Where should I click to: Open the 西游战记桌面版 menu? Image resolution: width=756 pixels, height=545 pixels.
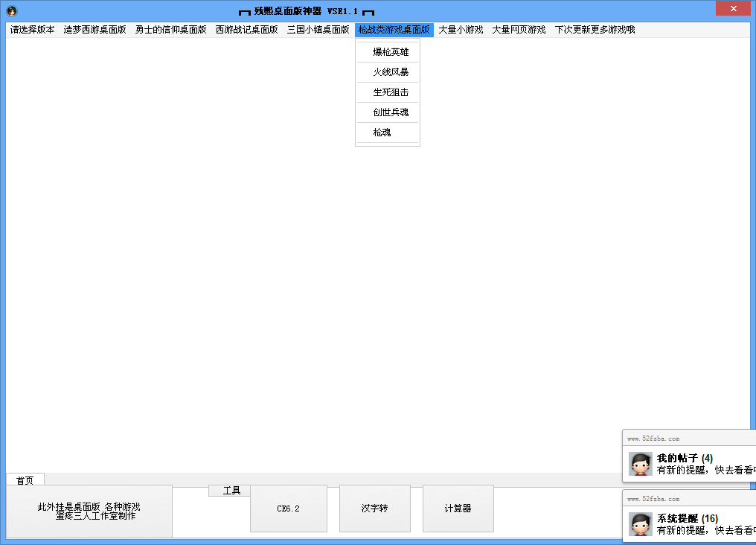246,30
